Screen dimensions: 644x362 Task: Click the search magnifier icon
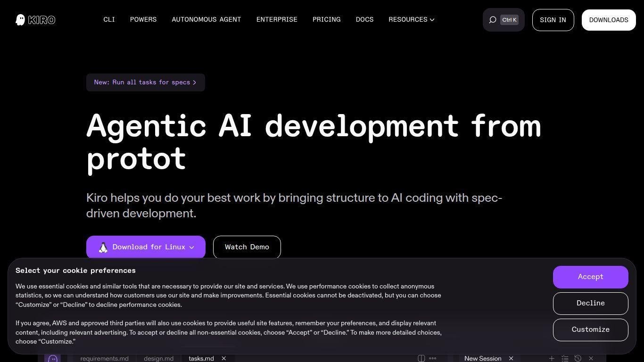(493, 20)
